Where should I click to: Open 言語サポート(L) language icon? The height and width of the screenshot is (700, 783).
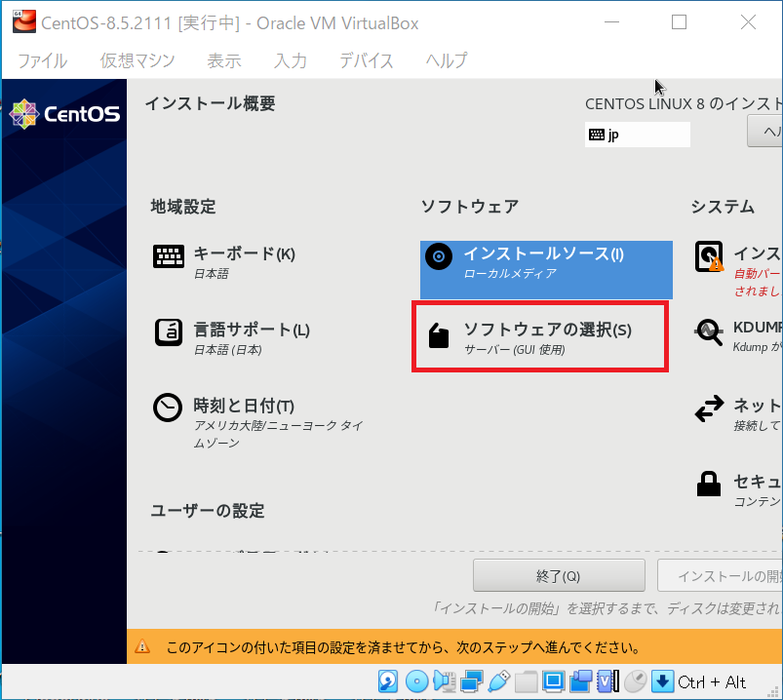coord(169,332)
